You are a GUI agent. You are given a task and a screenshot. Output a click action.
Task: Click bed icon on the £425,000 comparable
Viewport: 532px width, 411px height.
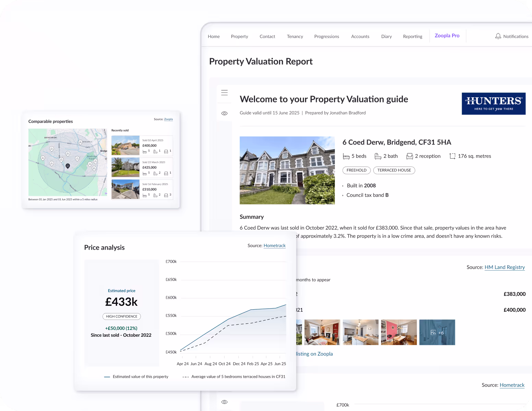(x=145, y=173)
